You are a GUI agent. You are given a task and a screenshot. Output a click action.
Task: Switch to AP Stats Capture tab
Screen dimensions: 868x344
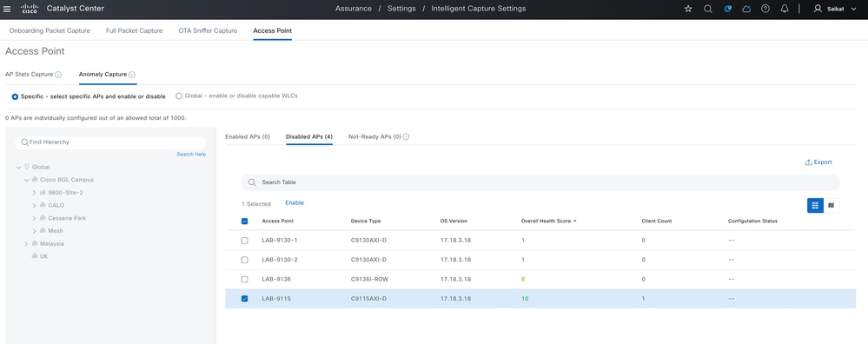(30, 74)
